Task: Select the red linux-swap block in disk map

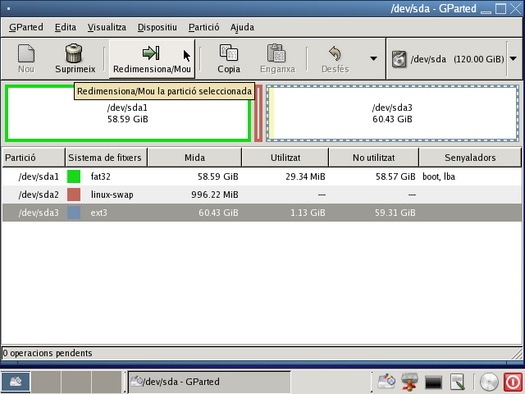Action: [x=258, y=113]
